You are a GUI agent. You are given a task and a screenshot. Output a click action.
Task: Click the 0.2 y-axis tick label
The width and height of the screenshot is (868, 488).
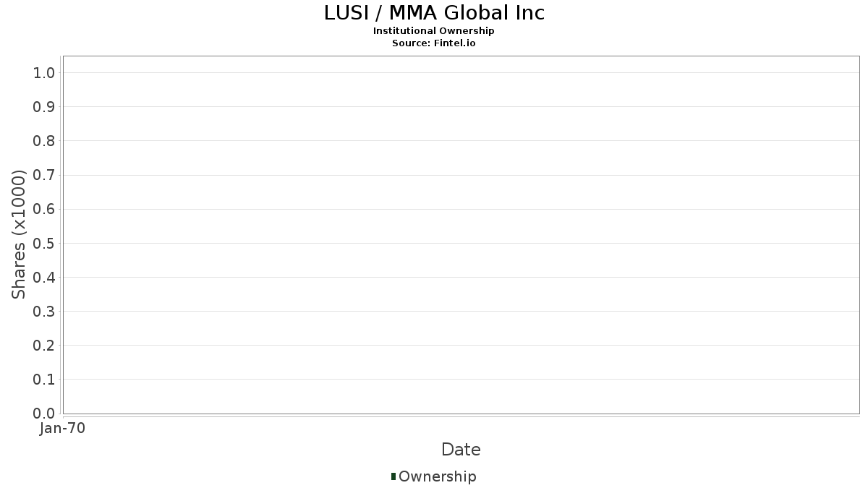[x=44, y=346]
